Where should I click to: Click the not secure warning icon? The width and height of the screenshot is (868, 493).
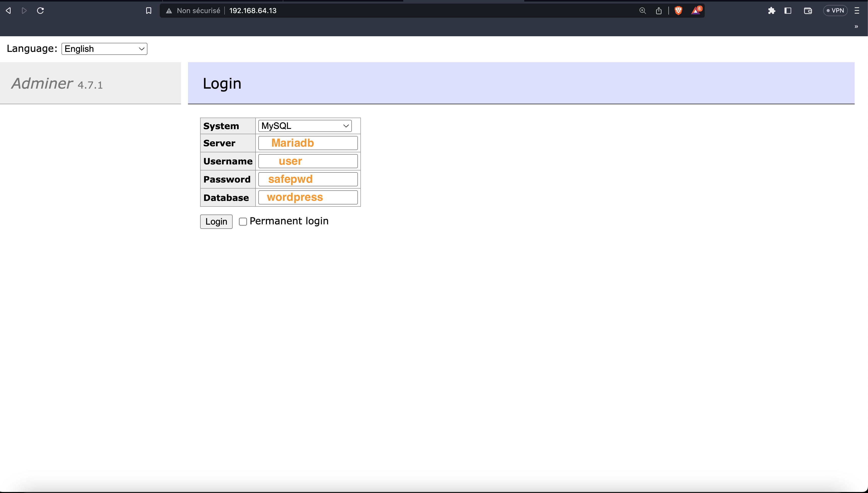(x=169, y=11)
